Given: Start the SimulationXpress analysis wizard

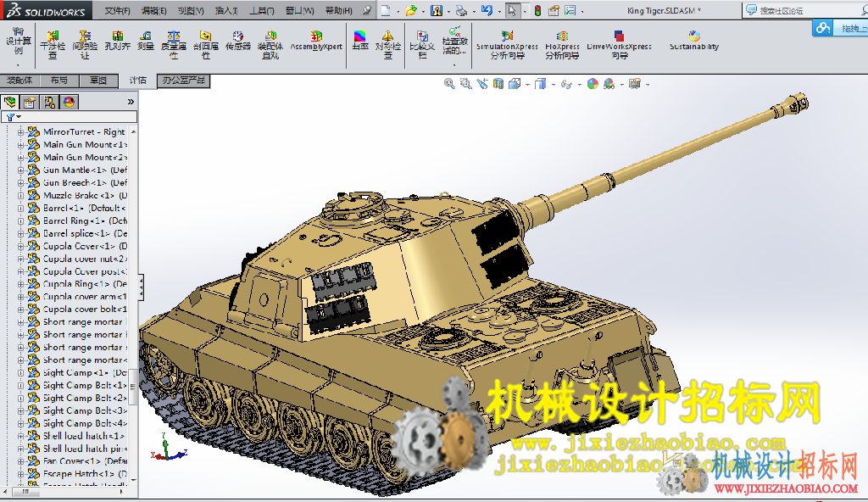Looking at the screenshot, I should tap(507, 44).
